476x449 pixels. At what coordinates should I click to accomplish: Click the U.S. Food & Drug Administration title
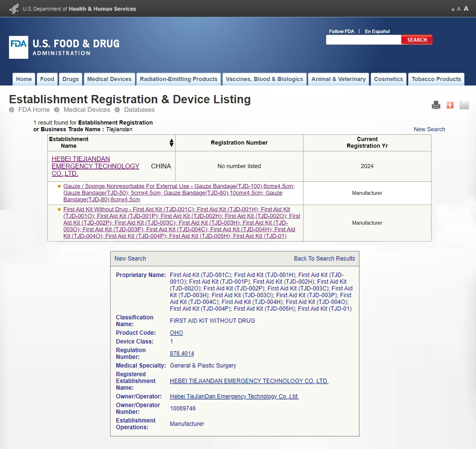76,47
